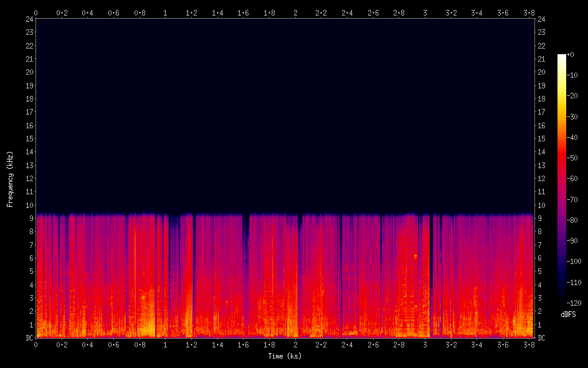Click the DC label on the left frequency axis
Screen dimensions: 588x368
point(28,338)
